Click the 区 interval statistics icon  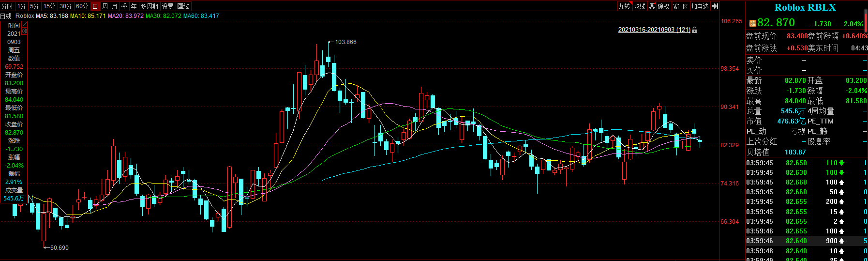click(685, 6)
